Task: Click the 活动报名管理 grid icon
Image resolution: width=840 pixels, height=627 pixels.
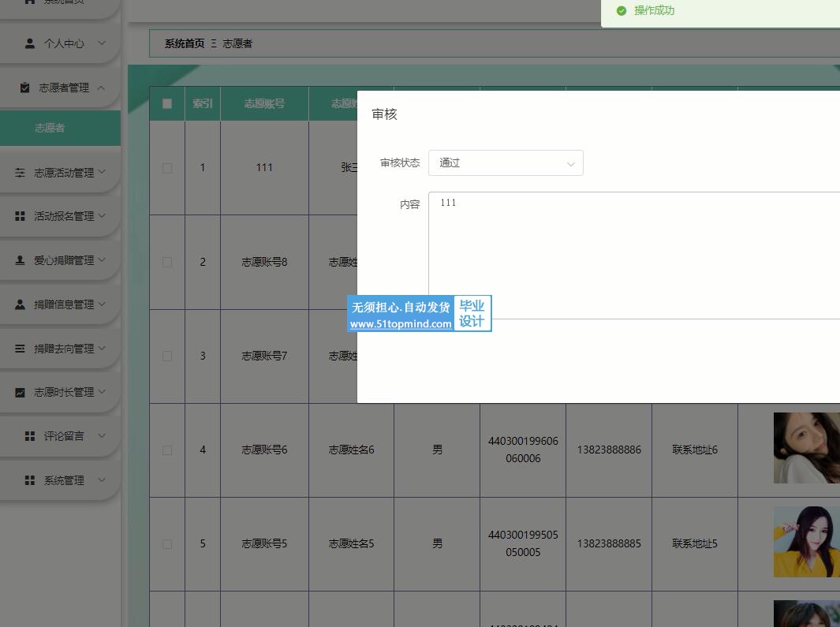Action: pos(20,216)
